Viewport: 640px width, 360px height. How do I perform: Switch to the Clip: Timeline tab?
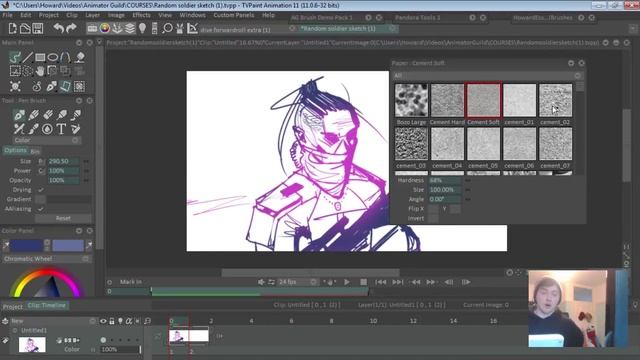[47, 305]
